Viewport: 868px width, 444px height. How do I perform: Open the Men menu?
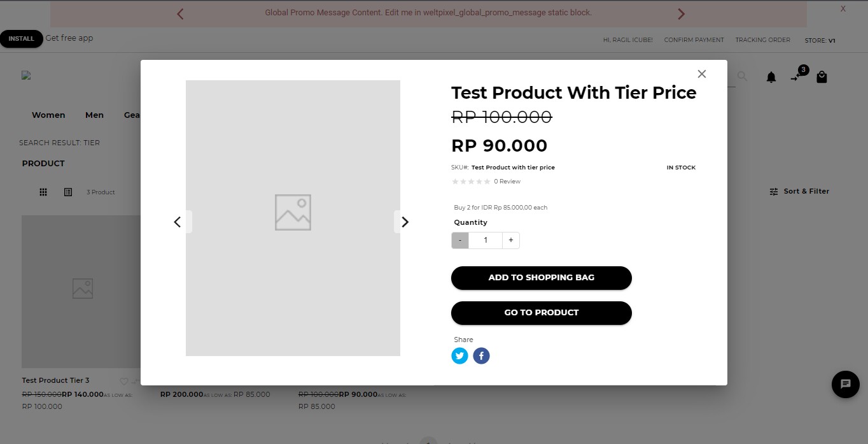click(94, 115)
